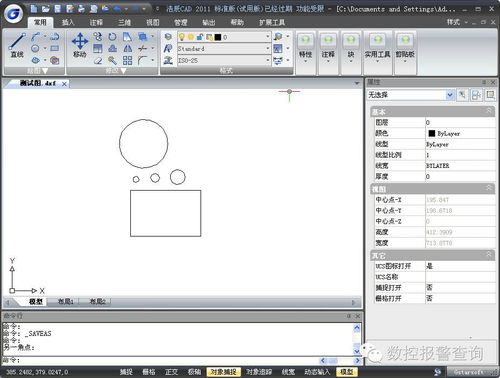Image resolution: width=500 pixels, height=378 pixels.
Task: Select the mirror tool icon
Action: tap(128, 49)
